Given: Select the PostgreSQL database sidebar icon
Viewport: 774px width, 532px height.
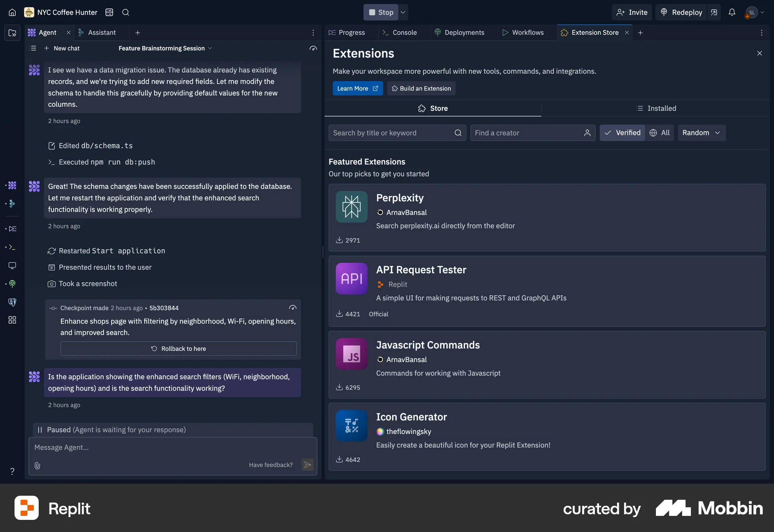Looking at the screenshot, I should point(12,302).
